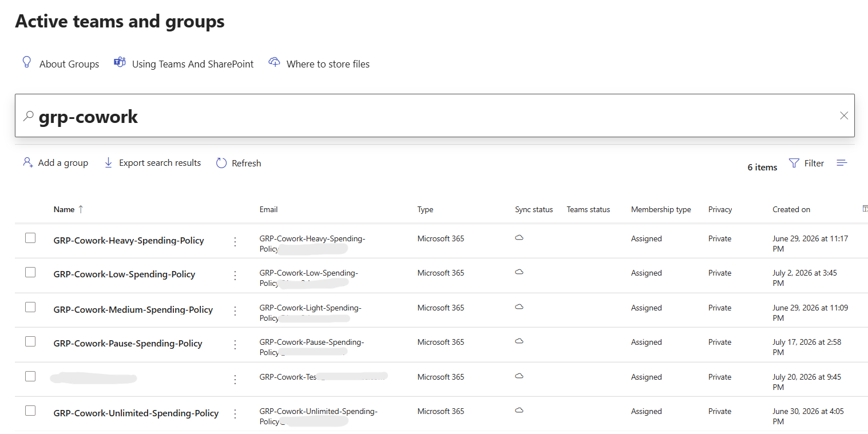Click inside the grp-cowork search field

(435, 116)
